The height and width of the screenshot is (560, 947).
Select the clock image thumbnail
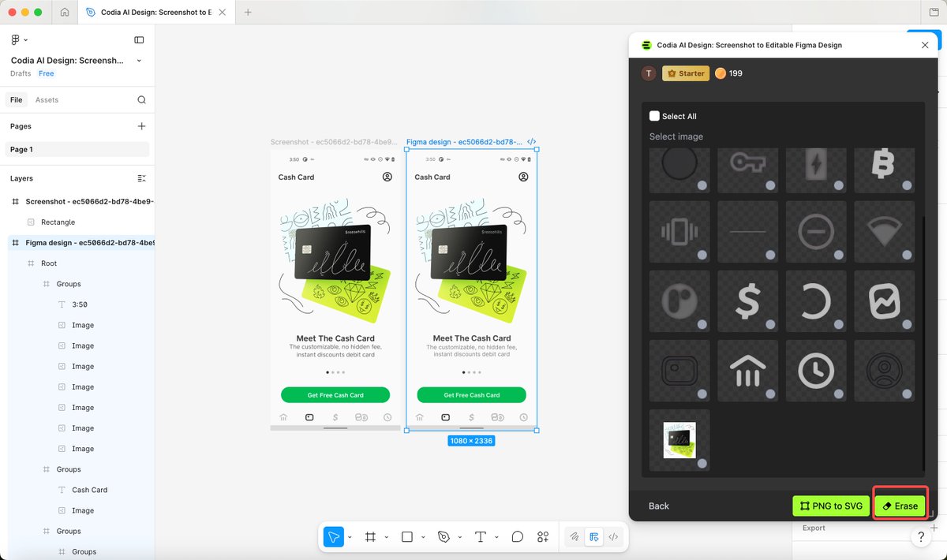point(816,371)
